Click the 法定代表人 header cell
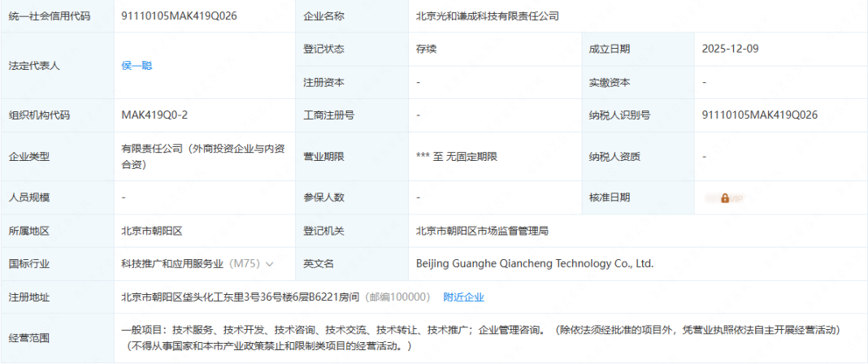868x364 pixels. [34, 66]
